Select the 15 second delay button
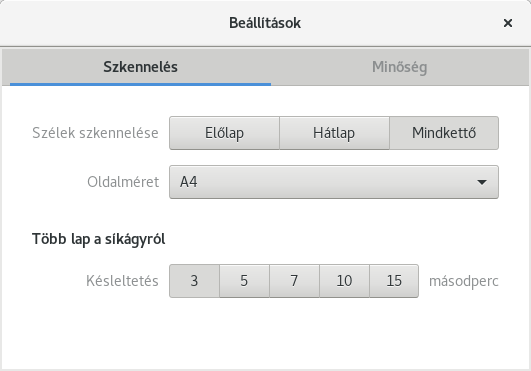Screen dimensions: 531x371 coord(394,281)
